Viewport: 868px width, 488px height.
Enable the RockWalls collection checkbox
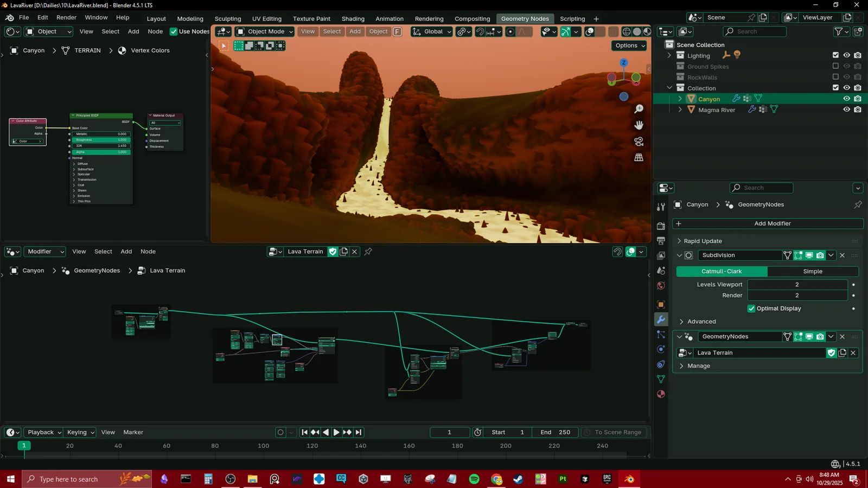(x=836, y=77)
